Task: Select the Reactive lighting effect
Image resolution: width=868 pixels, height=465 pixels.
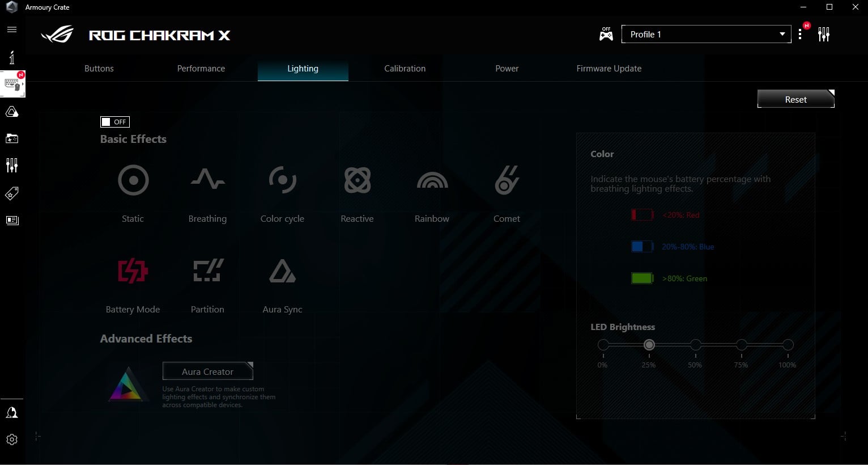Action: pos(357,180)
